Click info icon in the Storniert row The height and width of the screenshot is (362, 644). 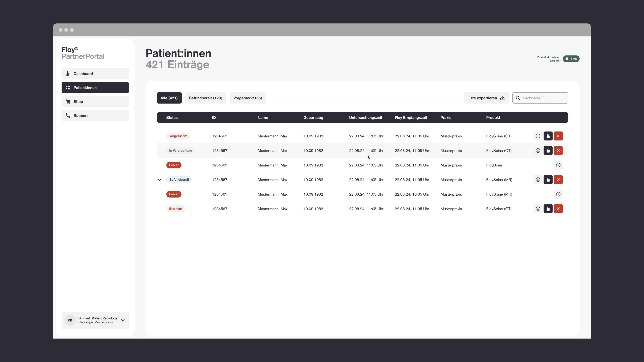tap(538, 209)
